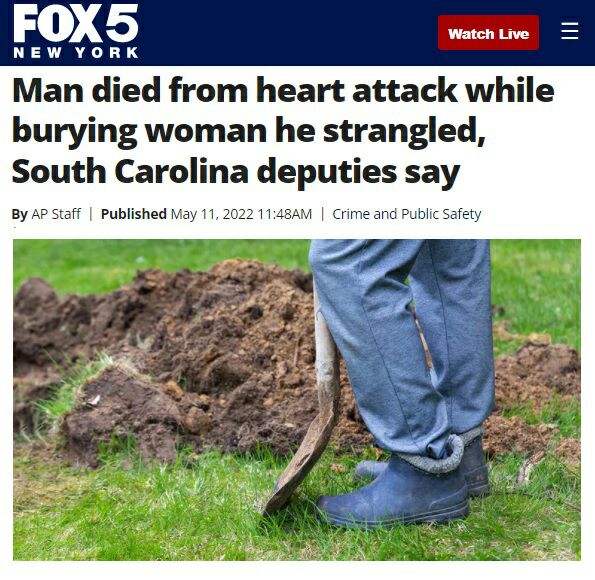Click the FOX 5 logo

click(x=76, y=24)
